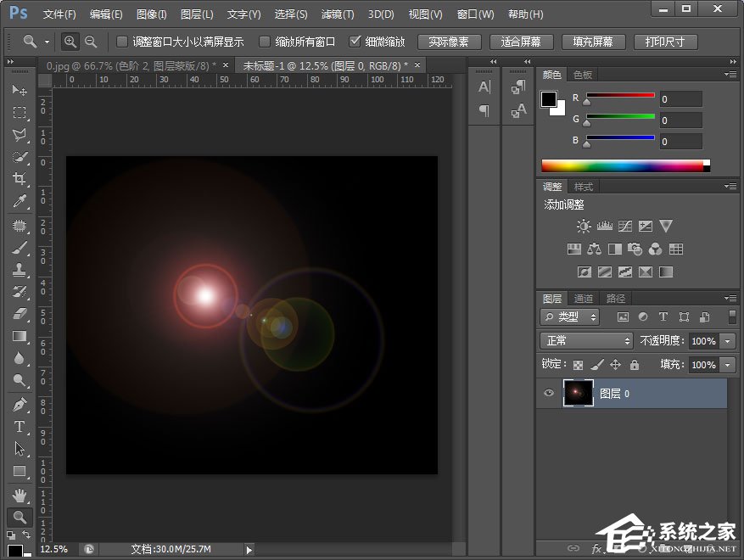Select the Horizontal Type tool

pyautogui.click(x=20, y=427)
